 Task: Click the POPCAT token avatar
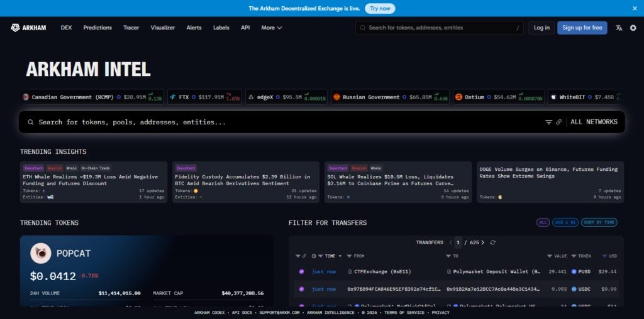click(x=41, y=254)
